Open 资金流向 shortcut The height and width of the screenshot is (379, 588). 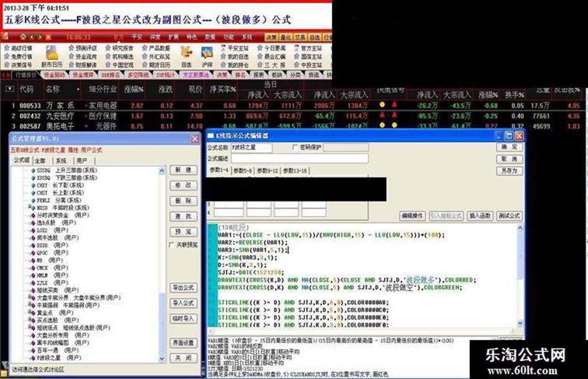pos(83,56)
